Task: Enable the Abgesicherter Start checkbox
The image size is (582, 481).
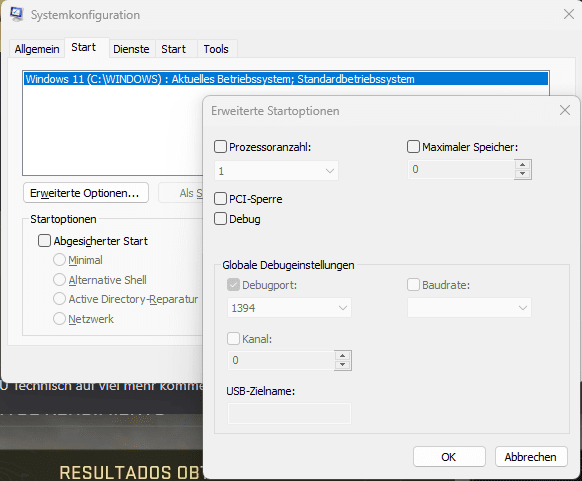Action: 44,240
